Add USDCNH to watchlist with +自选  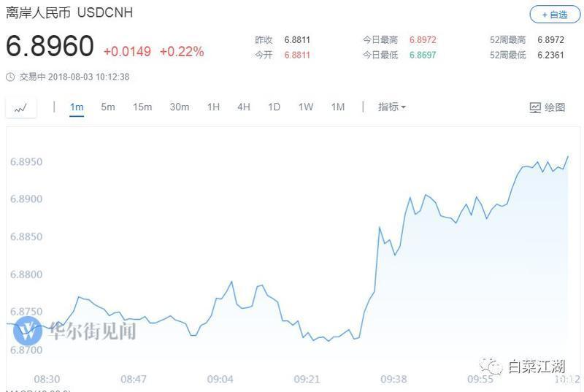click(555, 15)
